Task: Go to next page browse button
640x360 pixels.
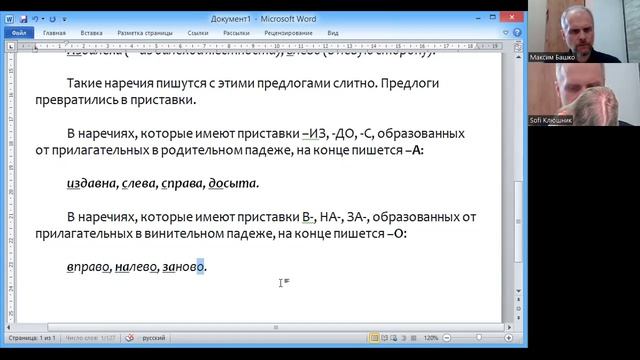Action: click(518, 317)
